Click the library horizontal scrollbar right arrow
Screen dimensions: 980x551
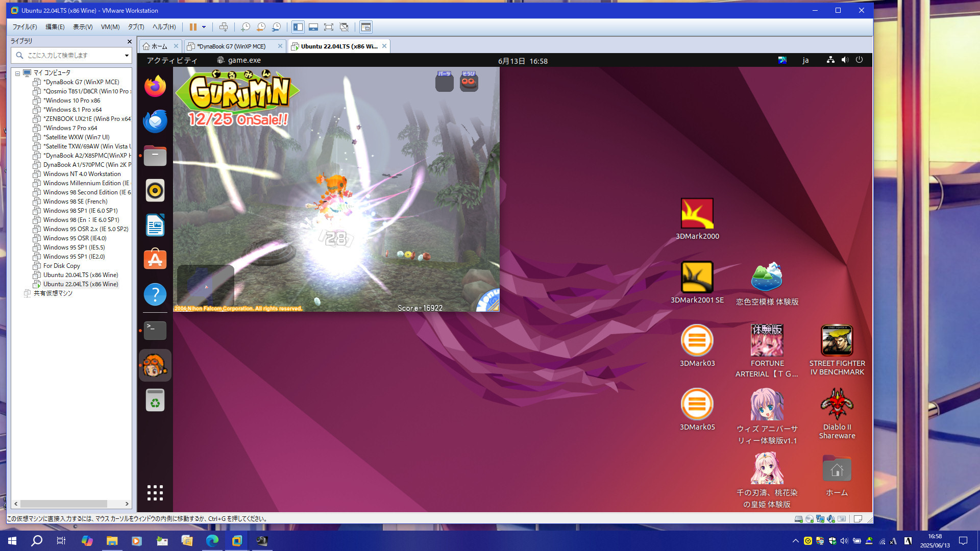[127, 504]
